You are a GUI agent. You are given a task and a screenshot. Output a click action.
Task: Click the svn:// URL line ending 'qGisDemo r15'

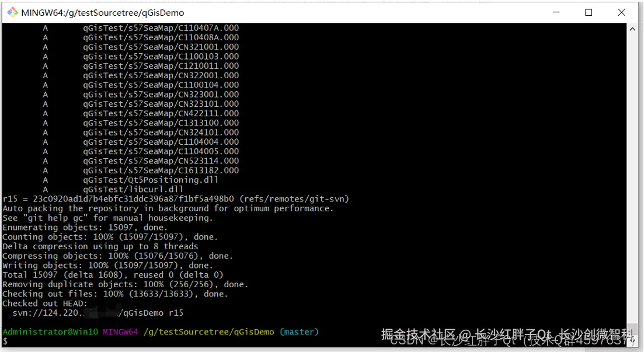98,312
